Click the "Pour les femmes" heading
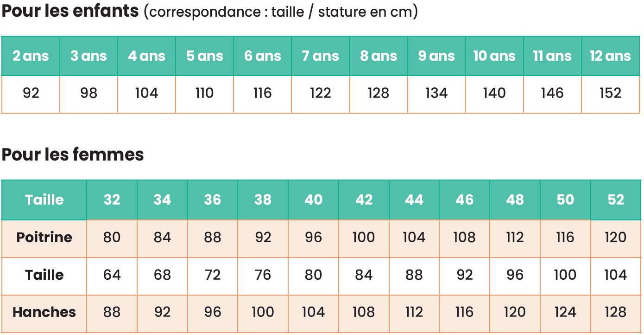 [73, 155]
